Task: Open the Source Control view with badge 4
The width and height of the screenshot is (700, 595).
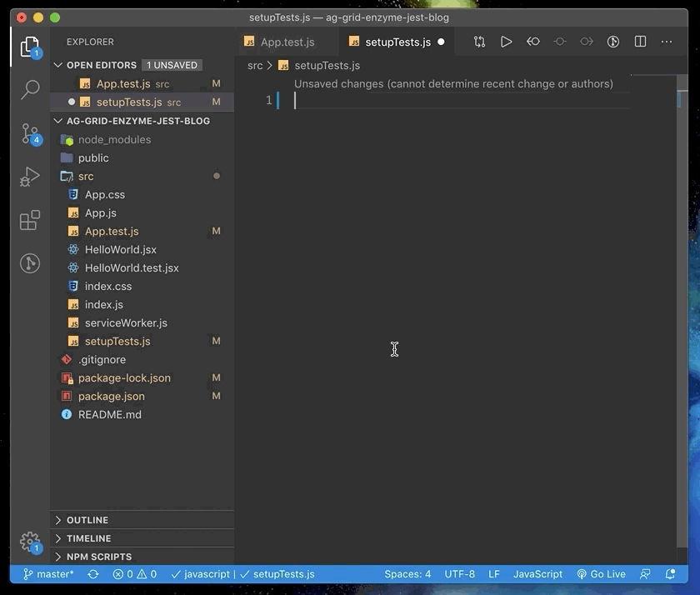Action: pyautogui.click(x=30, y=134)
